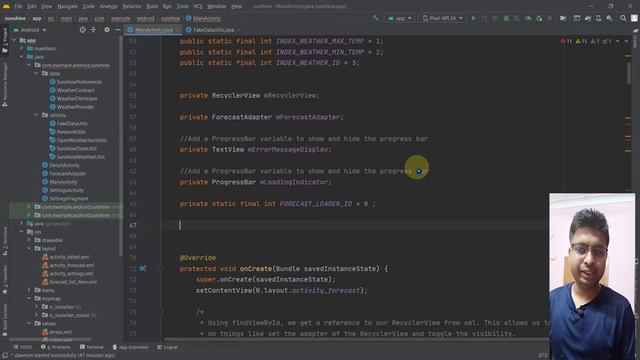Open the App Inspection tool window
Screen dimensions: 640x360
[131, 347]
